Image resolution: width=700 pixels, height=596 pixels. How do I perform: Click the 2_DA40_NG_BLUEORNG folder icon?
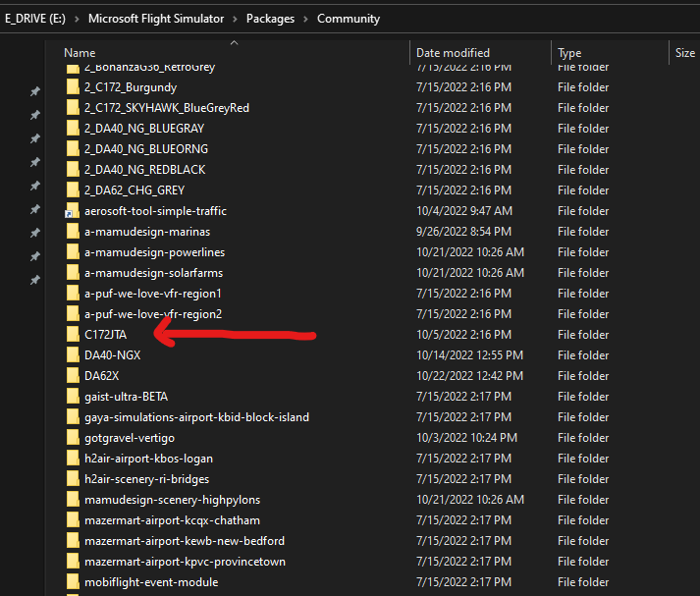click(x=73, y=148)
